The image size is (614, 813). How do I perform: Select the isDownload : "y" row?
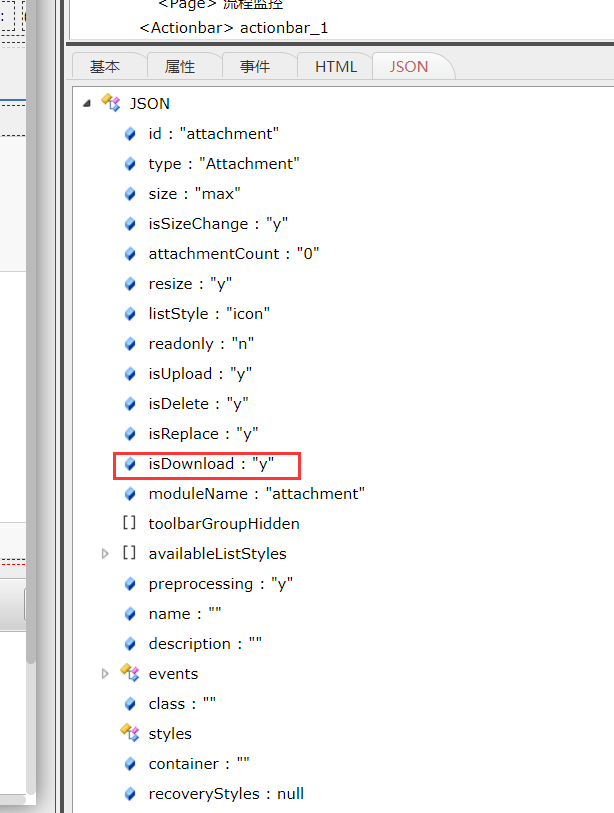pos(211,464)
